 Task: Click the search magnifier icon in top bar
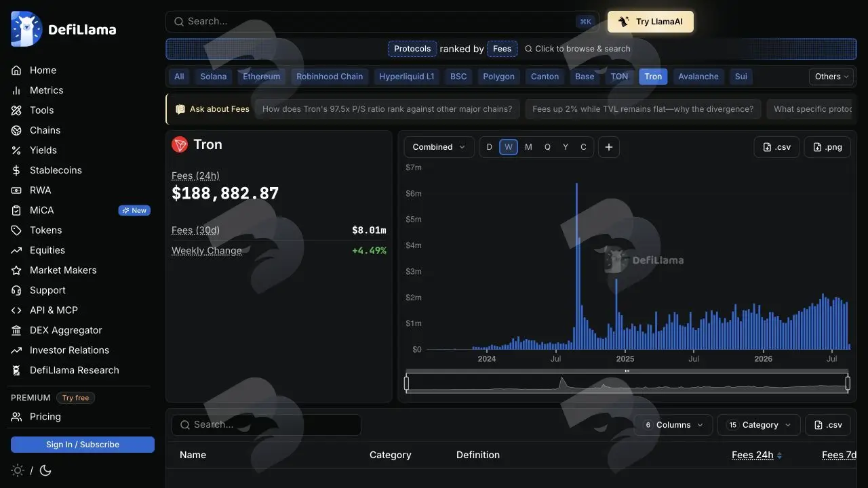point(179,22)
